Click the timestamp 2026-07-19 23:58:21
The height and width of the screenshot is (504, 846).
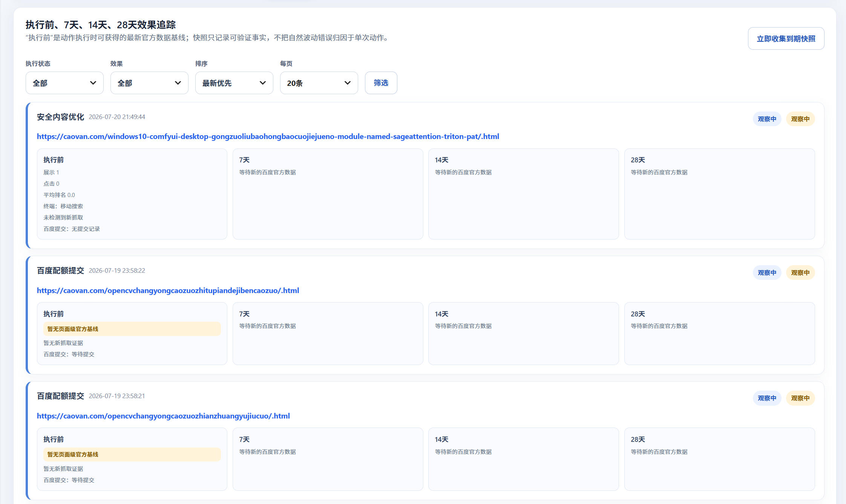pos(117,396)
